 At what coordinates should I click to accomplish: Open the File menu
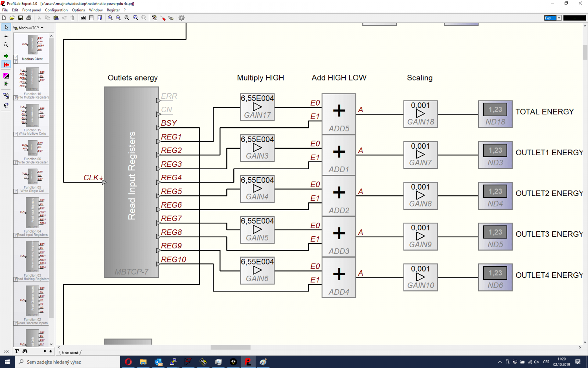[5, 10]
